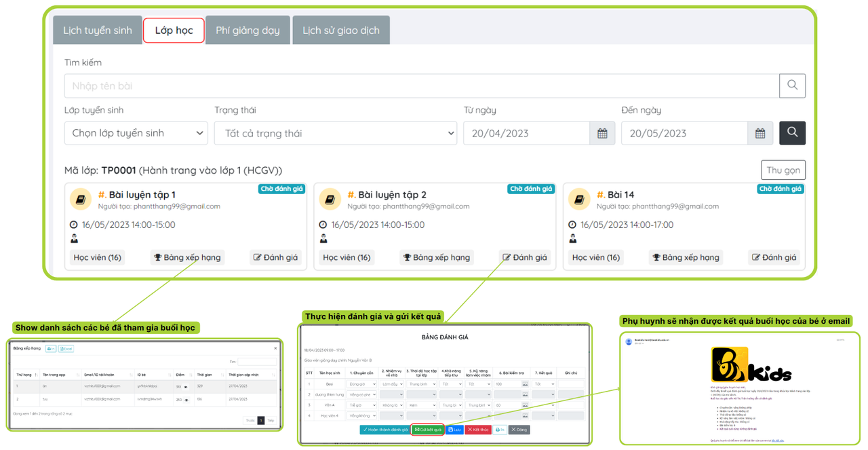
Task: Toggle the eye icon next to score 250
Action: coord(186,400)
